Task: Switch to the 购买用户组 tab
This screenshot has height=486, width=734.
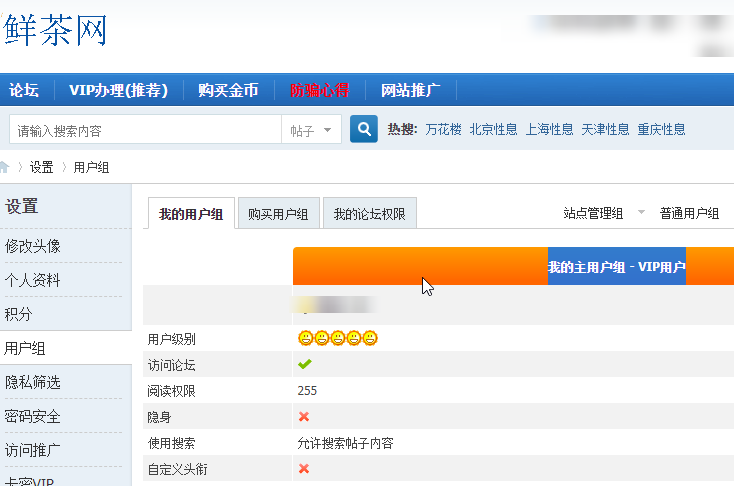Action: (279, 214)
